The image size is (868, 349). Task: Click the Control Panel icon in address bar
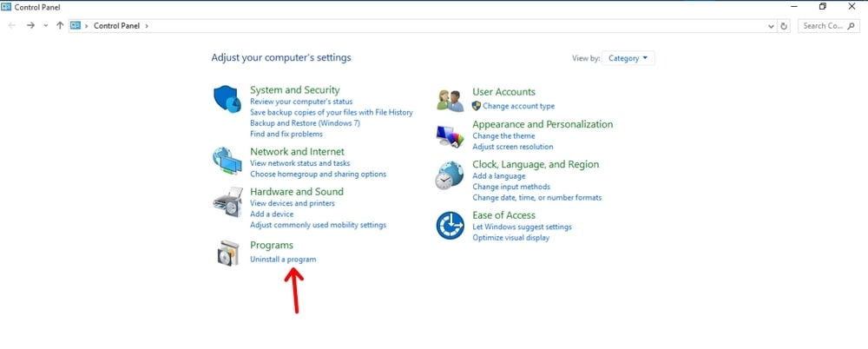point(76,25)
